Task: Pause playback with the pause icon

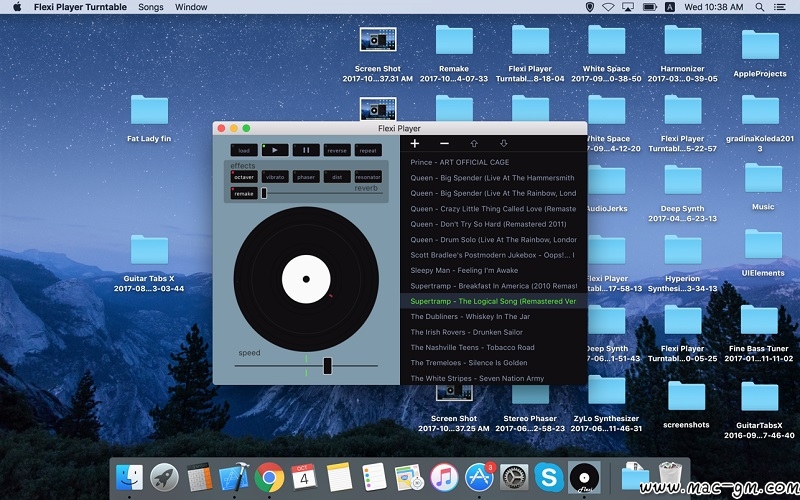Action: tap(307, 150)
